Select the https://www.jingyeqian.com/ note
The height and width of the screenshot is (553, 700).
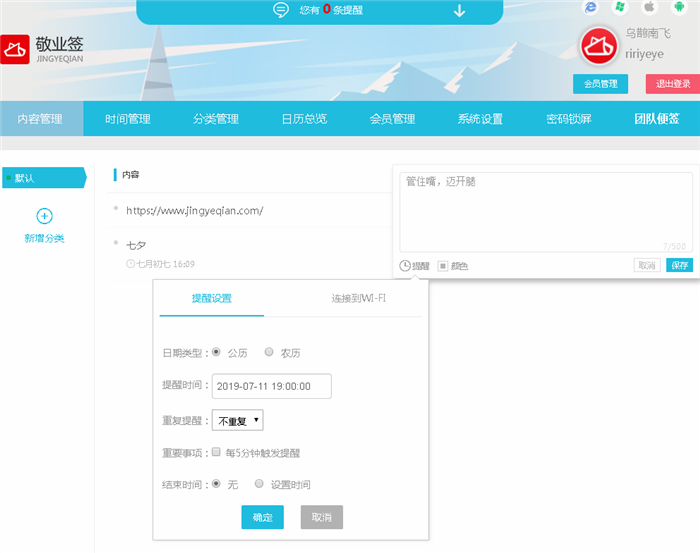(195, 211)
